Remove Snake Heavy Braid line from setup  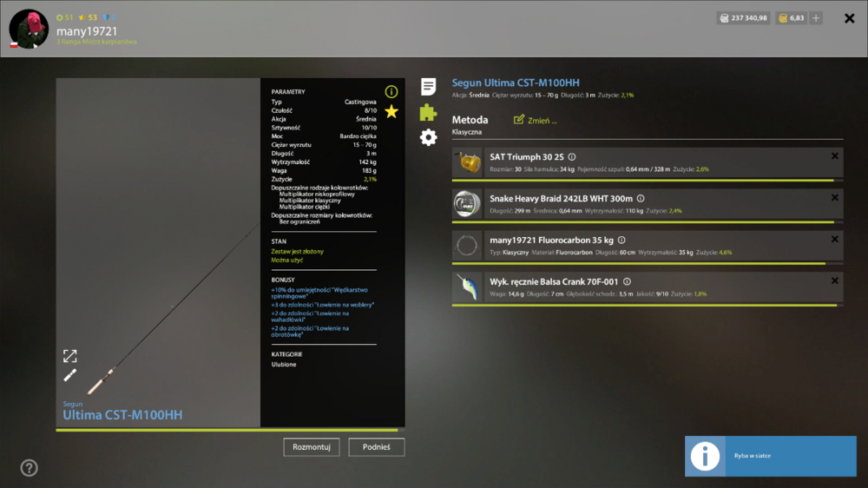835,198
